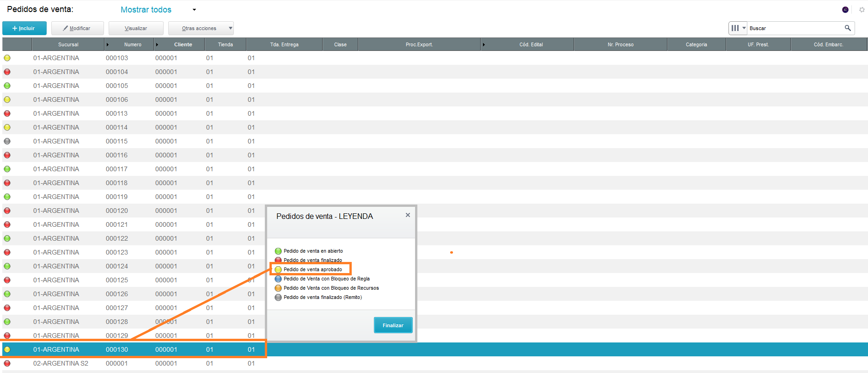Click the Nr. Proceso column header
The width and height of the screenshot is (868, 373).
(621, 44)
